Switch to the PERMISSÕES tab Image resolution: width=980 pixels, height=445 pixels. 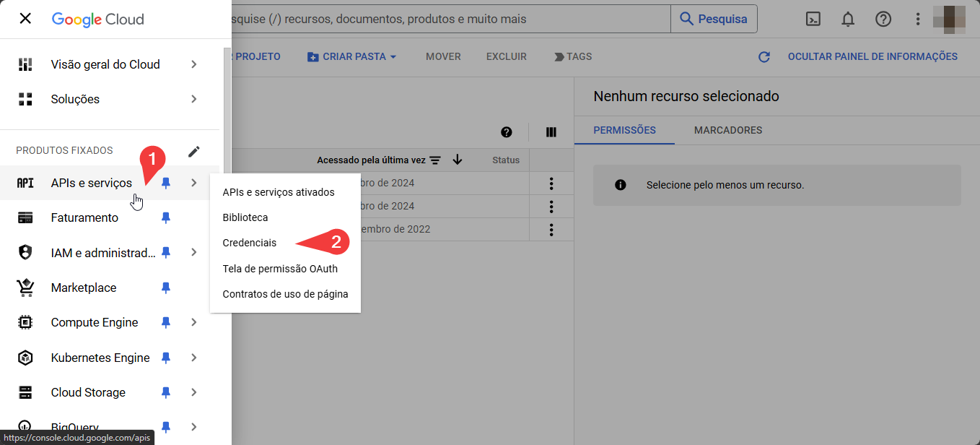click(624, 131)
